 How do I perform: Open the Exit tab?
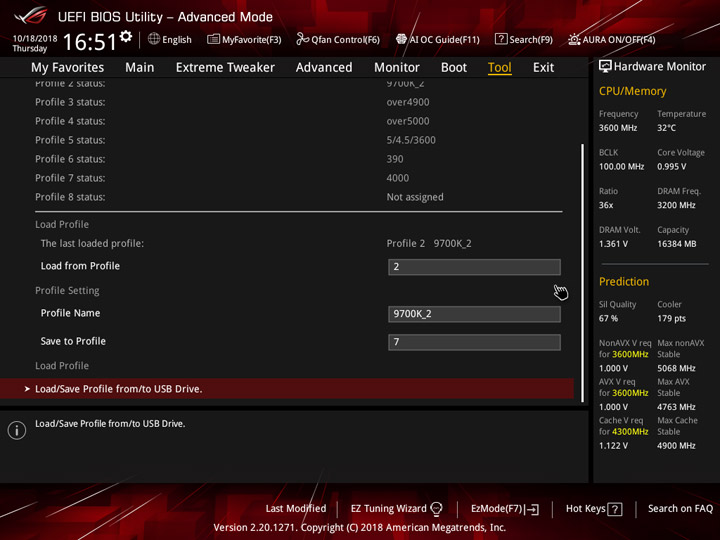543,68
